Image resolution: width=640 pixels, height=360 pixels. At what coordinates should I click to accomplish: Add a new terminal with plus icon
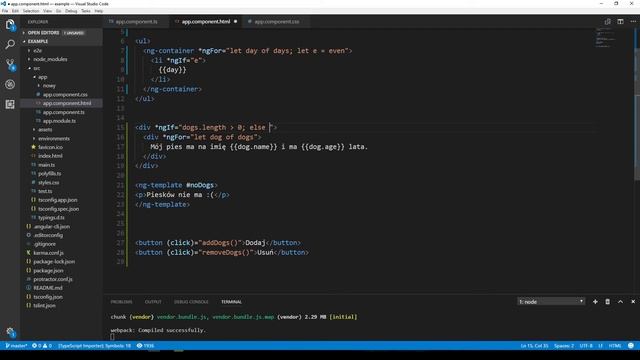pos(595,302)
